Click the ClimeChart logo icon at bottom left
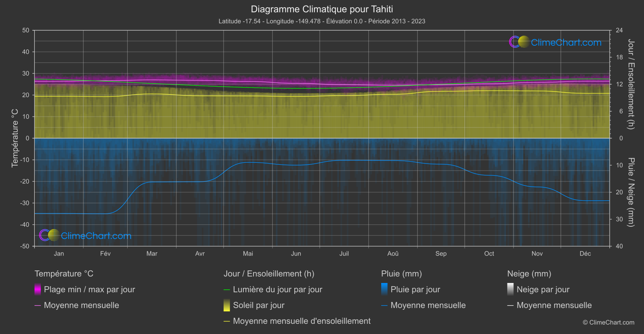This screenshot has width=644, height=334. [x=49, y=235]
